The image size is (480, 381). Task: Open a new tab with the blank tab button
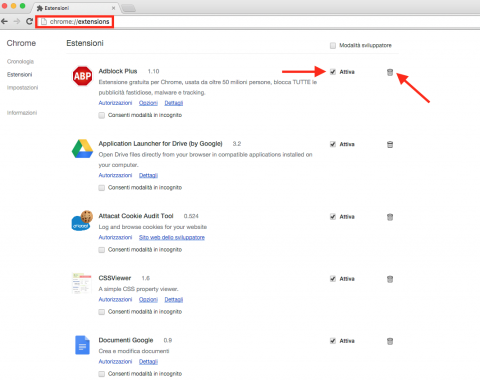(128, 8)
